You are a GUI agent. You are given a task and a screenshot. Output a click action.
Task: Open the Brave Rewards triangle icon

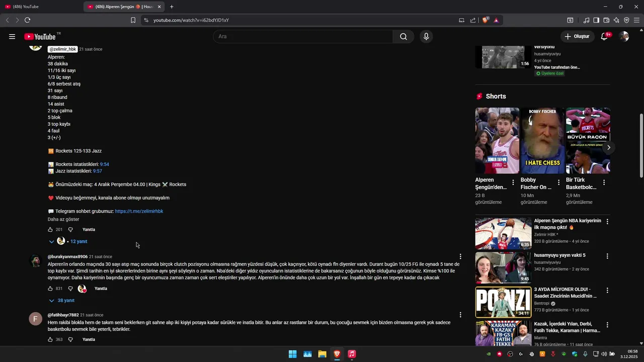(496, 20)
